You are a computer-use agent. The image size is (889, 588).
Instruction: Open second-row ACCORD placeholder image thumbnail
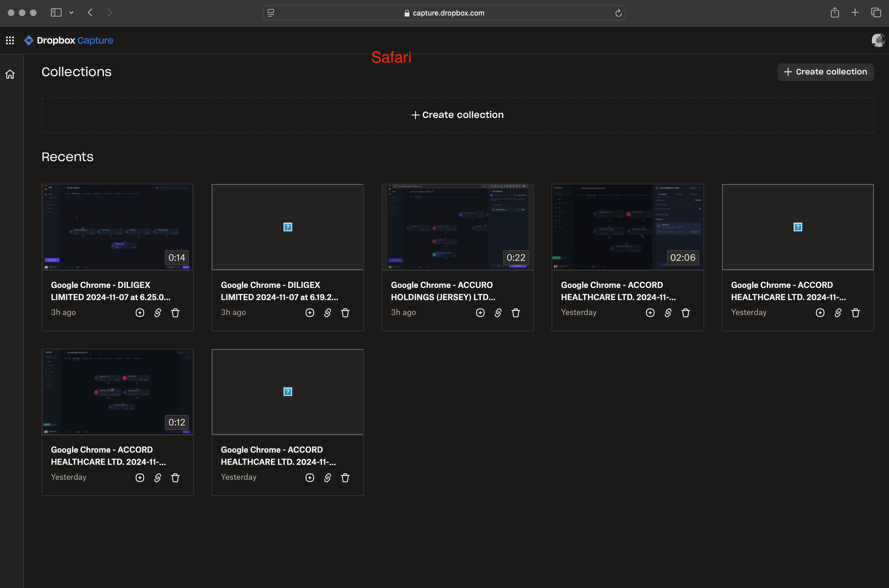tap(288, 392)
